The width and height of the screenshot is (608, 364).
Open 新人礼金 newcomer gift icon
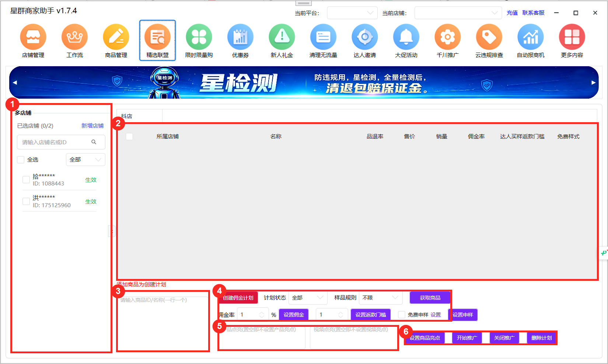coord(282,37)
